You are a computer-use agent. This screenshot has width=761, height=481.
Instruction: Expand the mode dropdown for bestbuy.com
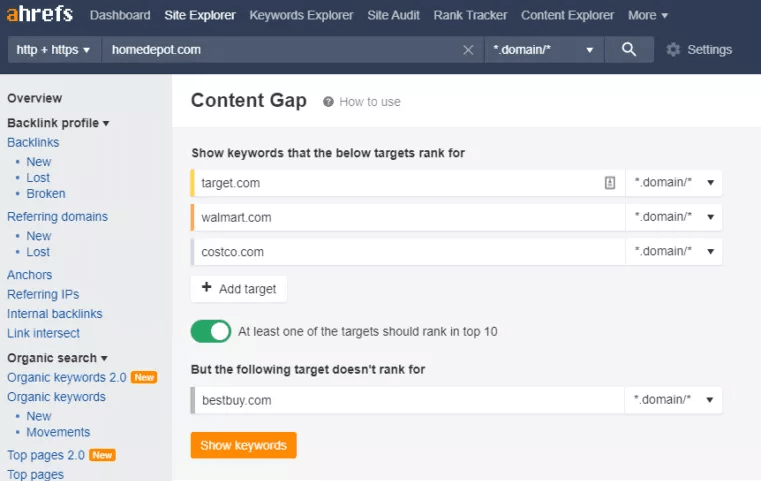(x=674, y=400)
